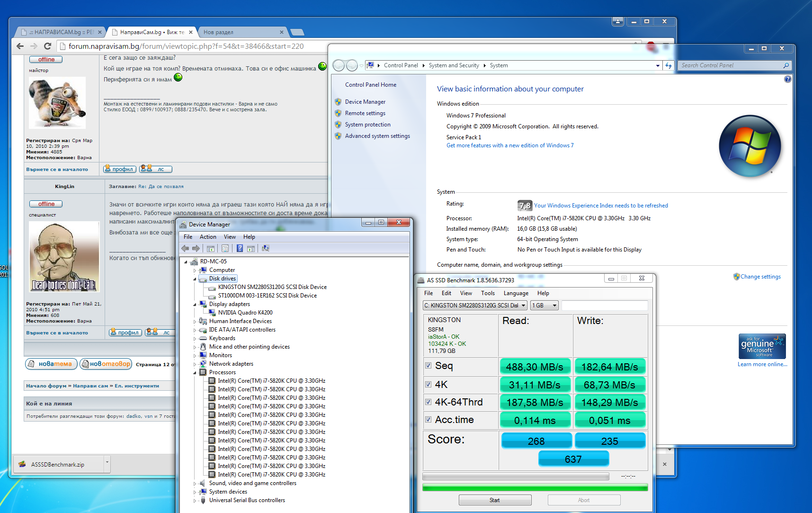Open the 1 GB test size dropdown
The height and width of the screenshot is (513, 812).
coord(544,306)
